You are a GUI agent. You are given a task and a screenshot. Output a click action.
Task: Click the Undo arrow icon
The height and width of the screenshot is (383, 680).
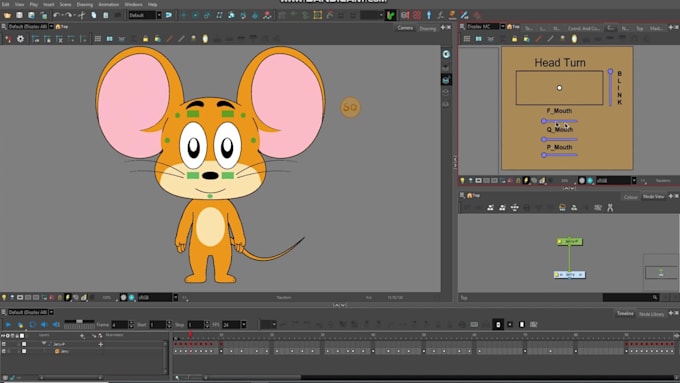[x=56, y=15]
